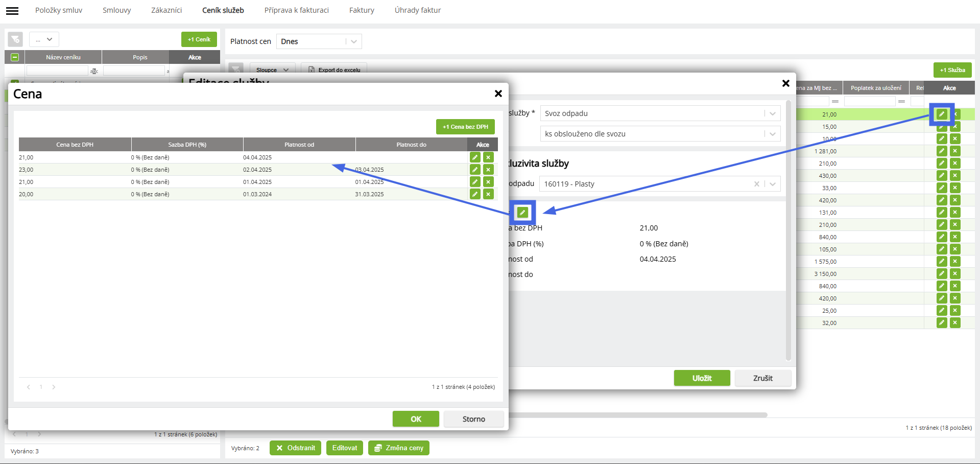Open the '...' dropdown next to filter icon
The image size is (980, 464).
tap(44, 39)
